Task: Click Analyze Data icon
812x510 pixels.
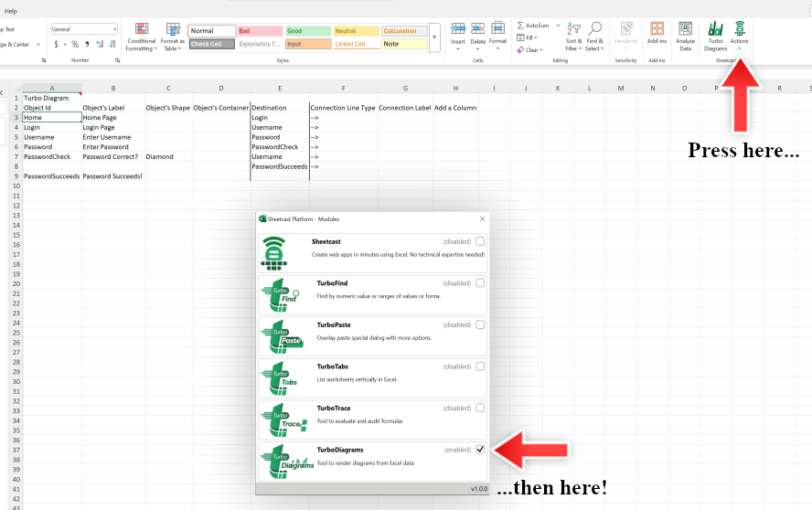Action: (x=685, y=28)
